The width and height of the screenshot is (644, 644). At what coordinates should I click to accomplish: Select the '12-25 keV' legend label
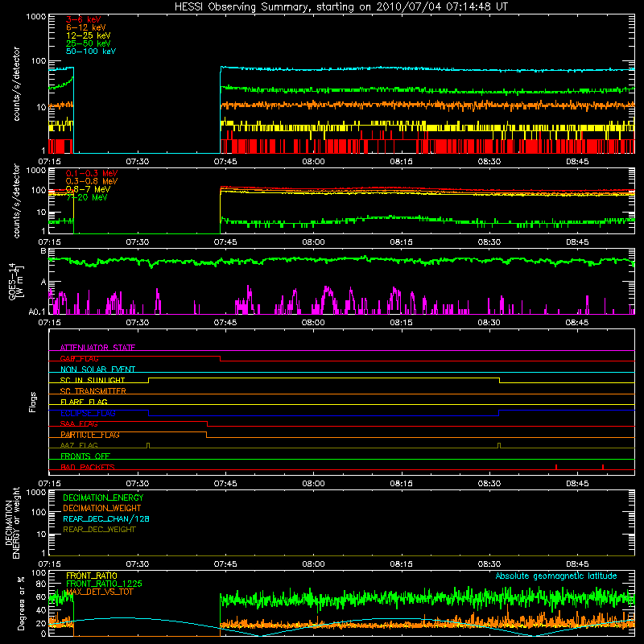pyautogui.click(x=88, y=35)
